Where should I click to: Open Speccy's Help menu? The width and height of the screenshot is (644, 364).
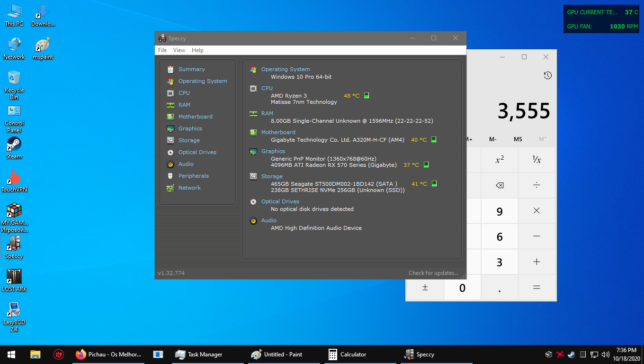(197, 50)
